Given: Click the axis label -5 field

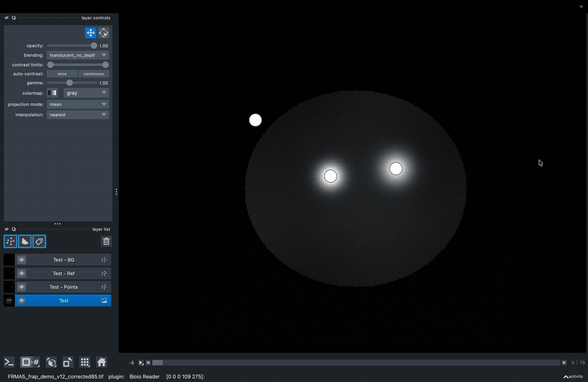Looking at the screenshot, I should pos(132,362).
